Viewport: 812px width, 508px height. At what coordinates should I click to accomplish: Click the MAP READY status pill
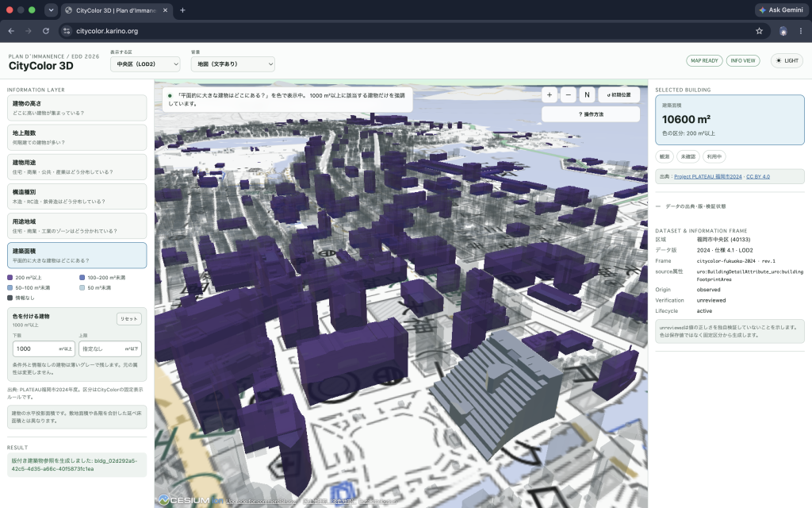click(x=704, y=60)
